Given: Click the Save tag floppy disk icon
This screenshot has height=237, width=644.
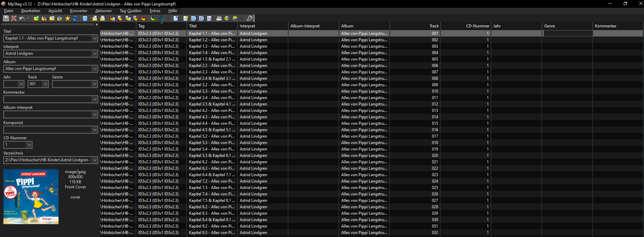Looking at the screenshot, I should click(x=6, y=18).
